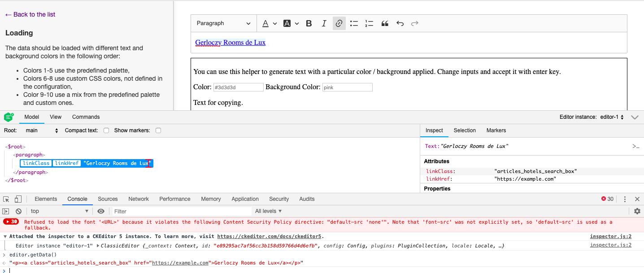Open the Selection tab

(x=465, y=130)
